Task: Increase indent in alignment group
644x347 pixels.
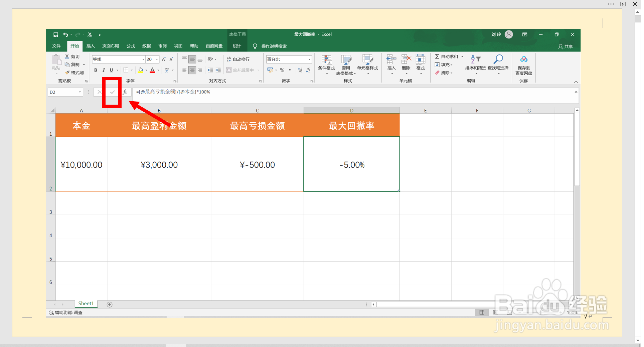Action: [x=218, y=70]
